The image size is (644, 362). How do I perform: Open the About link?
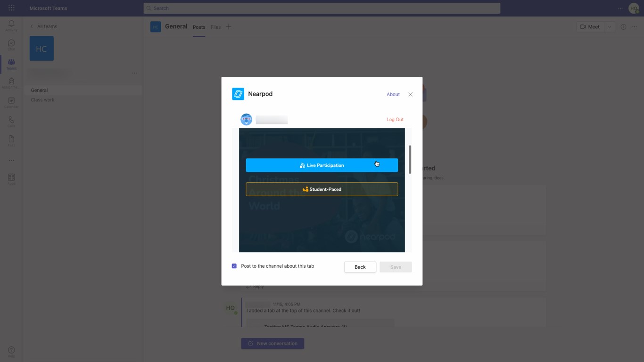click(x=393, y=94)
